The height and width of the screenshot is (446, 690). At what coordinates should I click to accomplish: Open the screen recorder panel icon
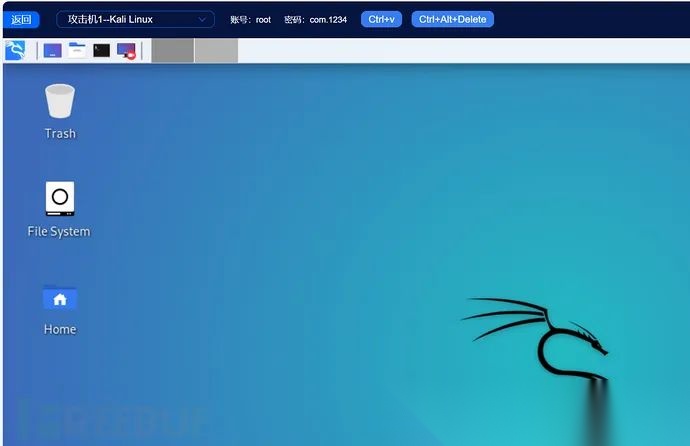point(127,51)
